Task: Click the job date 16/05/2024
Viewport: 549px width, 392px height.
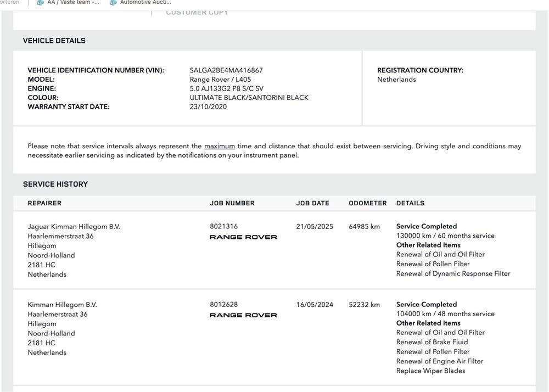Action: click(x=315, y=305)
